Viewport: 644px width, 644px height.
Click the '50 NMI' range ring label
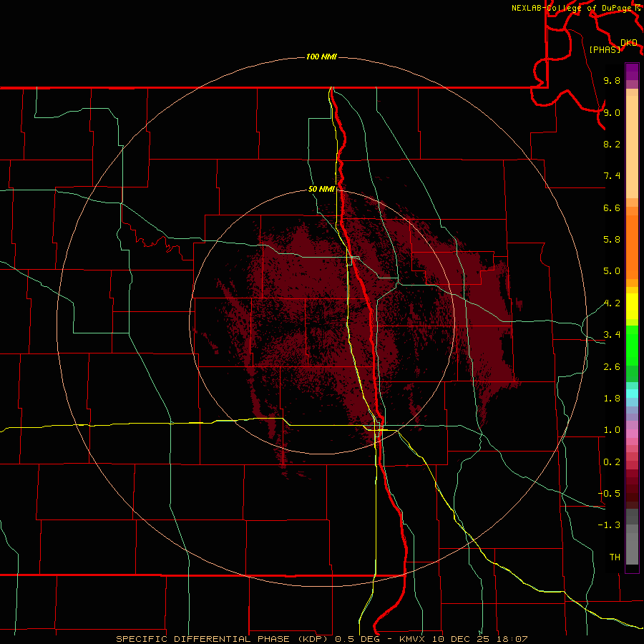(x=321, y=190)
